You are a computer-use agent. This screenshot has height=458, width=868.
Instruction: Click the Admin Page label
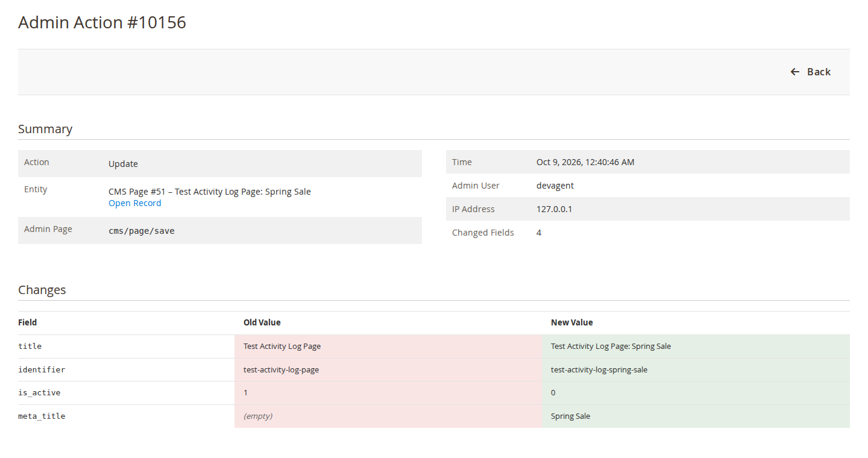tap(48, 229)
